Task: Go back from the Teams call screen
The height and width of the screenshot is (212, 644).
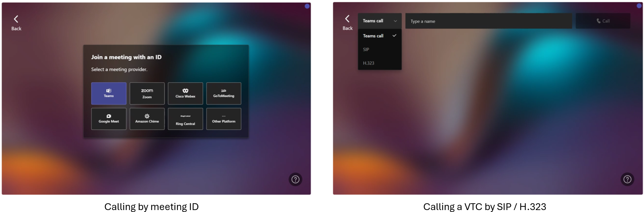Action: tap(347, 23)
